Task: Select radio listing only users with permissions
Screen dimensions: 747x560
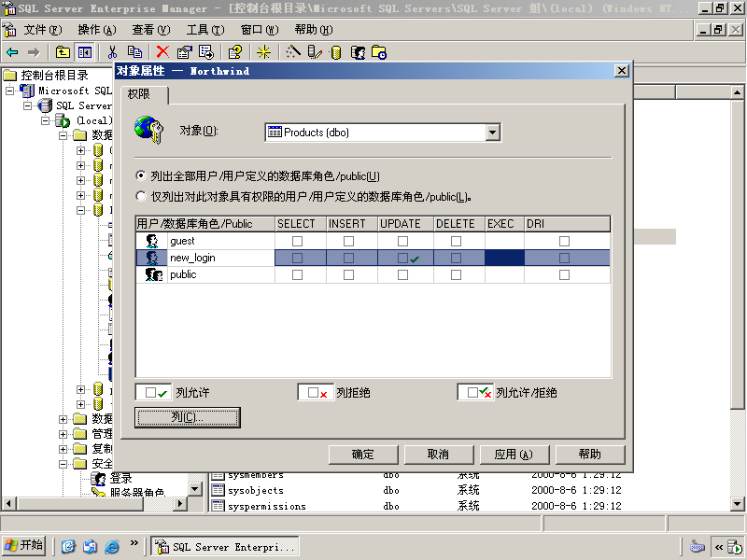Action: (x=141, y=196)
